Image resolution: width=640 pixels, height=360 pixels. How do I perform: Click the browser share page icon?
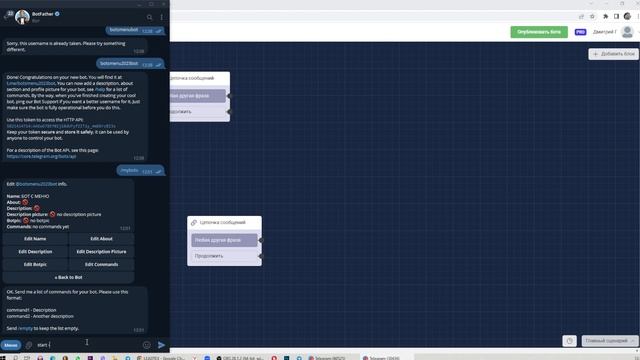pos(581,16)
